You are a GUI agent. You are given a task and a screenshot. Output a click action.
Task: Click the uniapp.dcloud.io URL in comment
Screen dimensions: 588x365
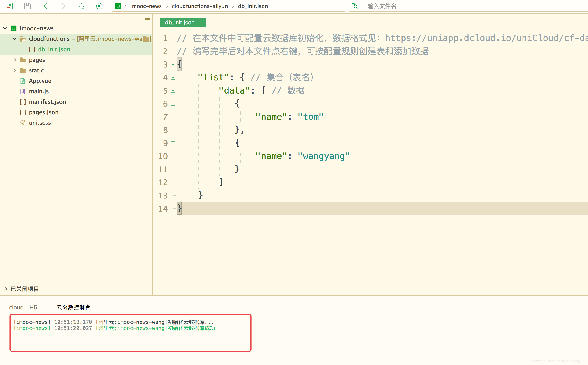(486, 38)
